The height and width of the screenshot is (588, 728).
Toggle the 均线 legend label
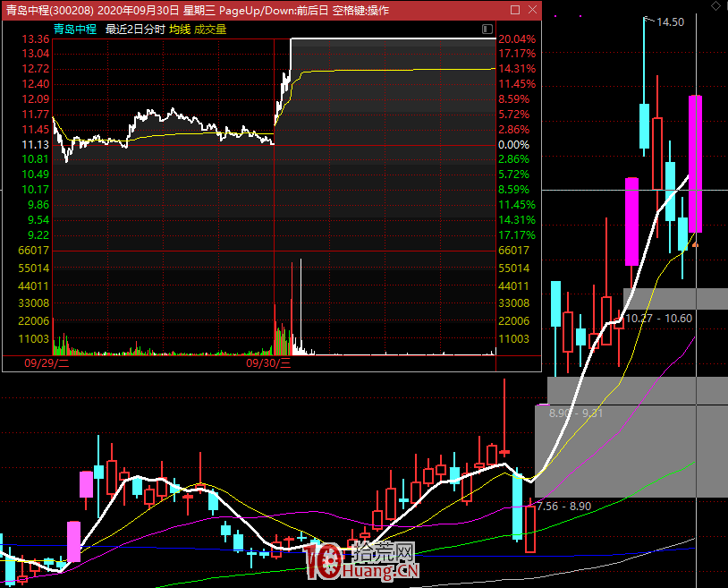pos(180,30)
